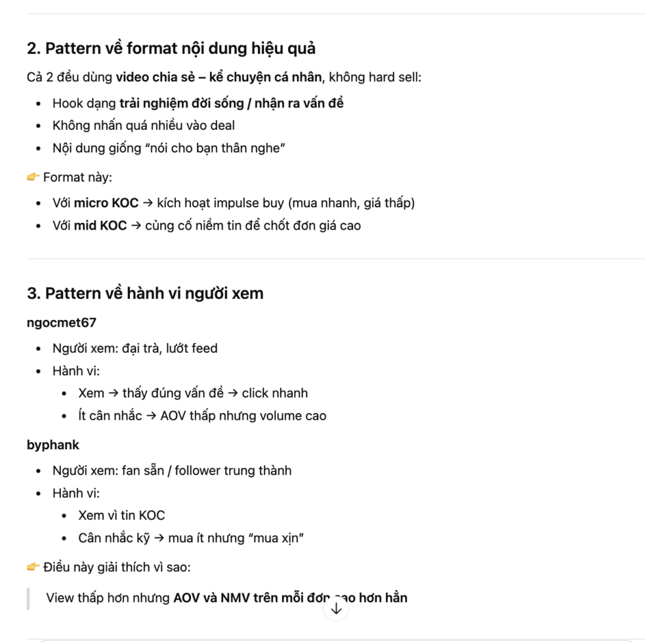This screenshot has height=642, width=672.
Task: Click the scroll-to-bottom arrow button
Action: point(336,609)
